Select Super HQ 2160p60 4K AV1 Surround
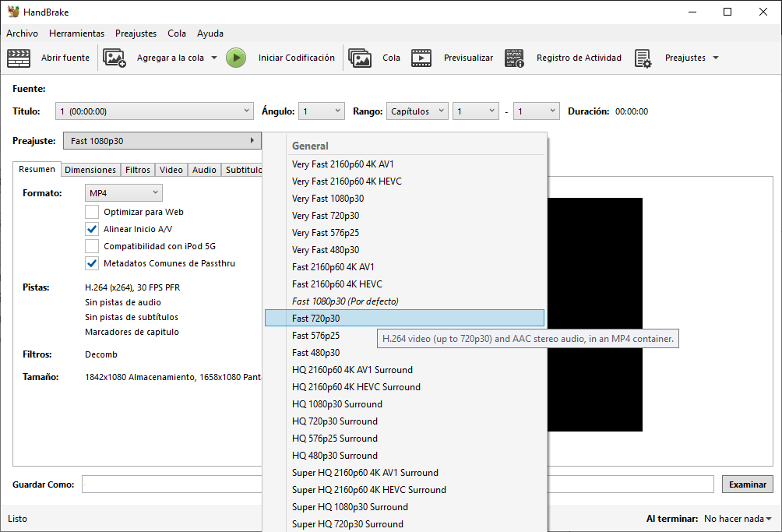 tap(404, 472)
